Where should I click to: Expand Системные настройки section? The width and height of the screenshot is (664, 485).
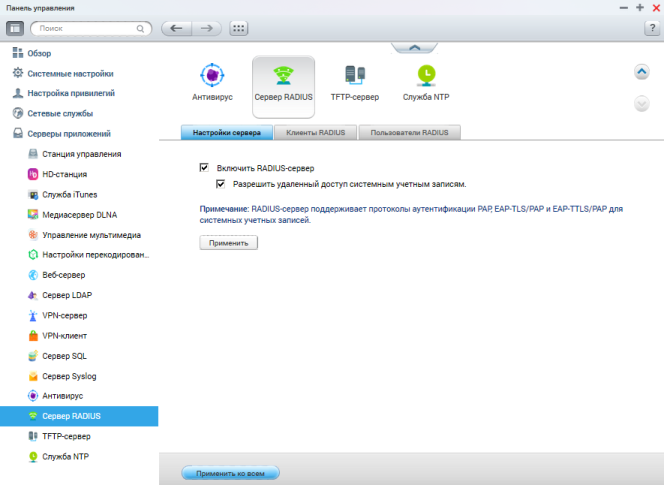(63, 73)
